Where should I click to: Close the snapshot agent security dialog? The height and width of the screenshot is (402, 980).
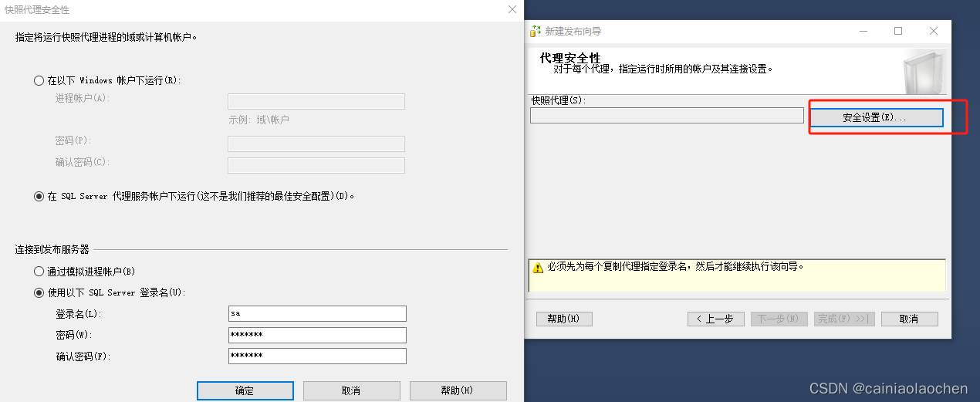click(x=512, y=9)
